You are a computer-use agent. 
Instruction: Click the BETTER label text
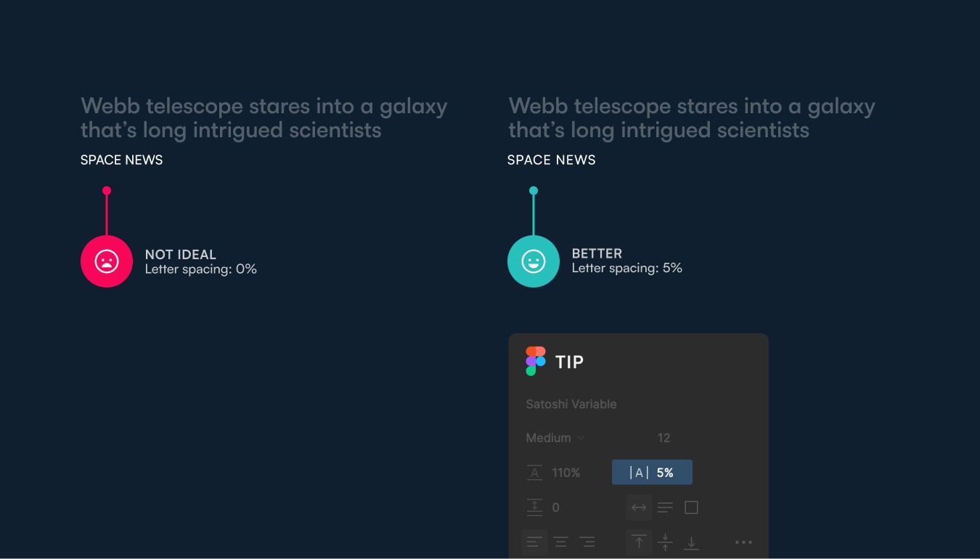tap(597, 253)
